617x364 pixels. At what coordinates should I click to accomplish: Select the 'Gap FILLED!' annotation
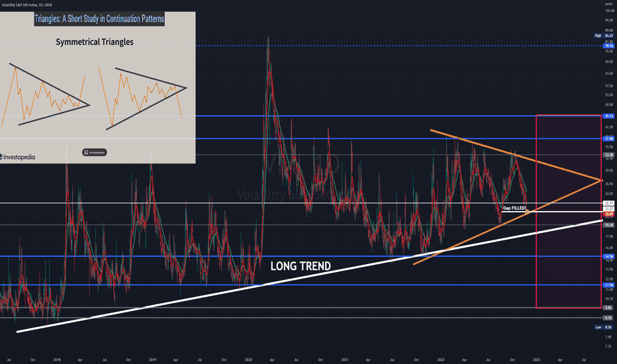click(x=514, y=208)
